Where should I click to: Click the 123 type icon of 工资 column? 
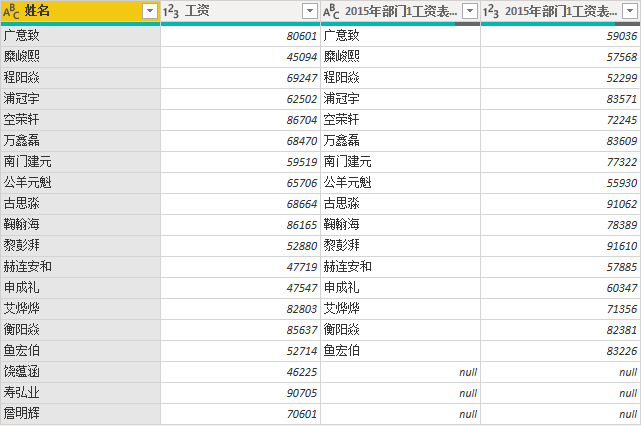[x=172, y=10]
